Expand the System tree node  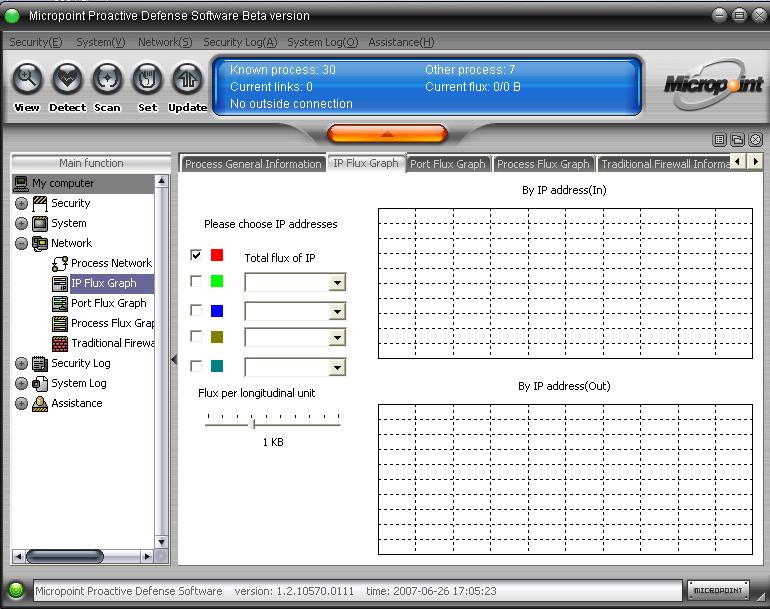click(21, 223)
